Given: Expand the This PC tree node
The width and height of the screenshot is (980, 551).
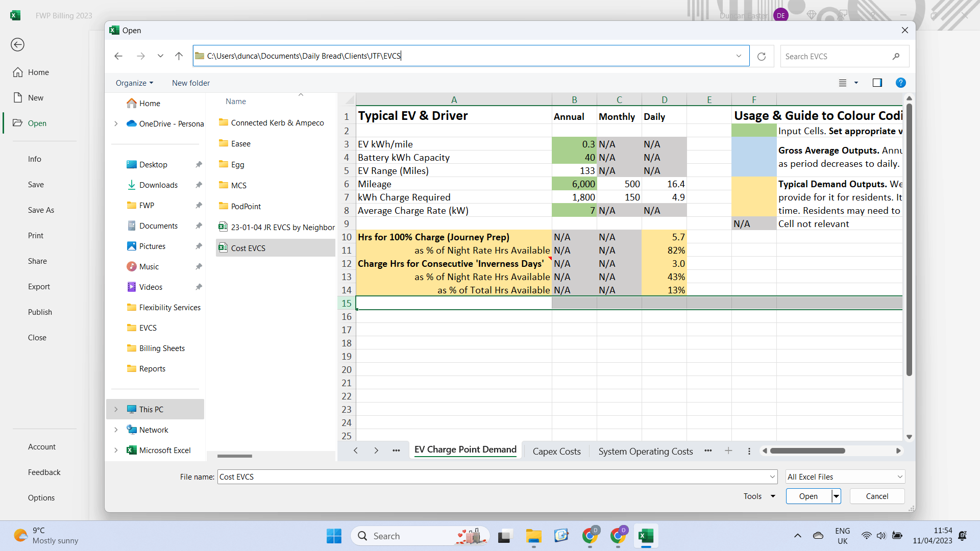Looking at the screenshot, I should point(116,410).
